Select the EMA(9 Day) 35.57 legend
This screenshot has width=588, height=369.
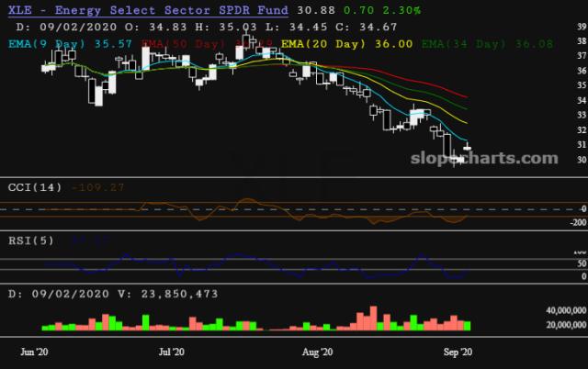click(70, 44)
